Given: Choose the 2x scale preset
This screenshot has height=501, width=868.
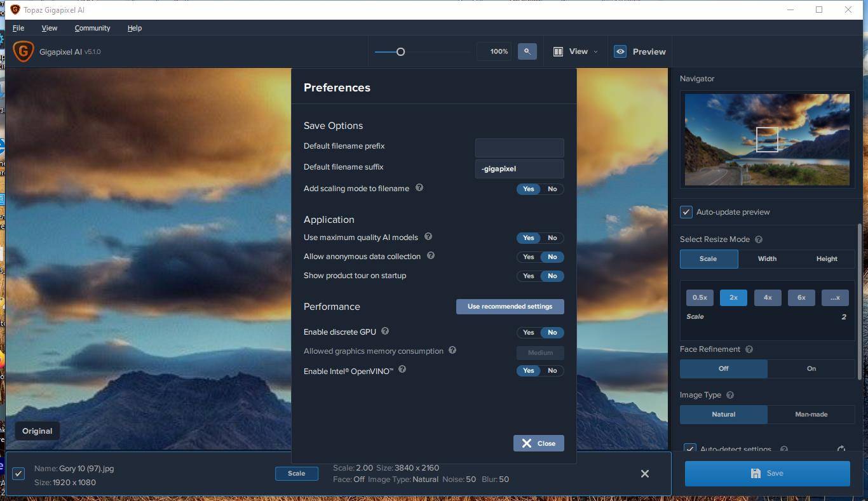Looking at the screenshot, I should coord(733,297).
